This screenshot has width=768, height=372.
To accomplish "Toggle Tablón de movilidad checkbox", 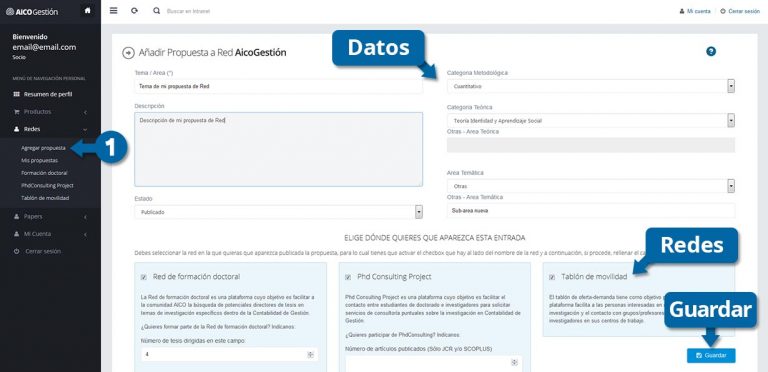I will [552, 277].
